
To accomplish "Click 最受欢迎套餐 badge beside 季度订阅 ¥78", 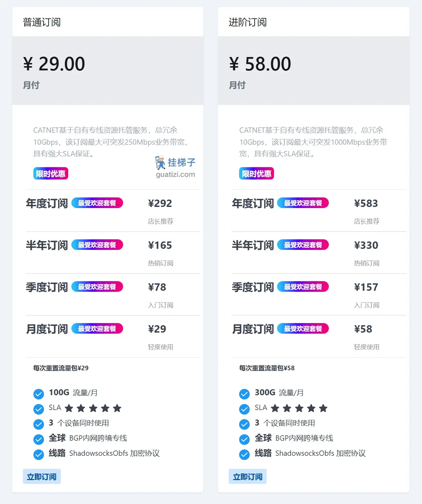I will [97, 287].
